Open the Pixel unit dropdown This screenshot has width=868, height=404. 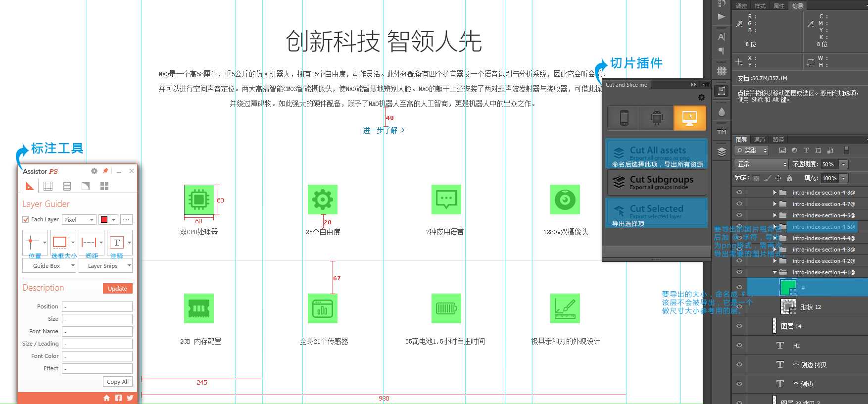[x=79, y=219]
